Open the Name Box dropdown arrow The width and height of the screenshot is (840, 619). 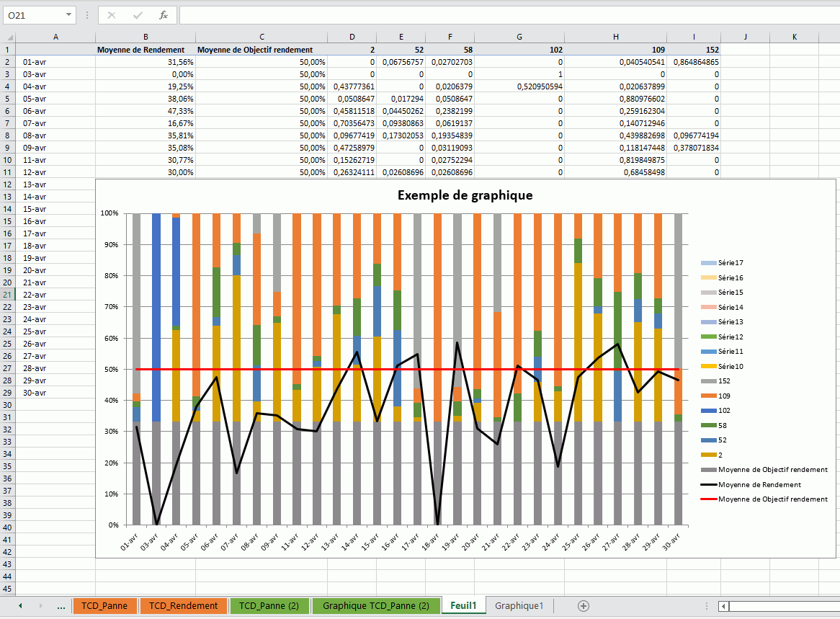pyautogui.click(x=68, y=15)
